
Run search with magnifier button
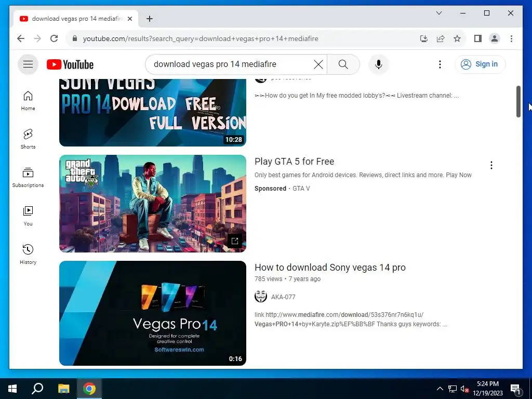coord(343,64)
